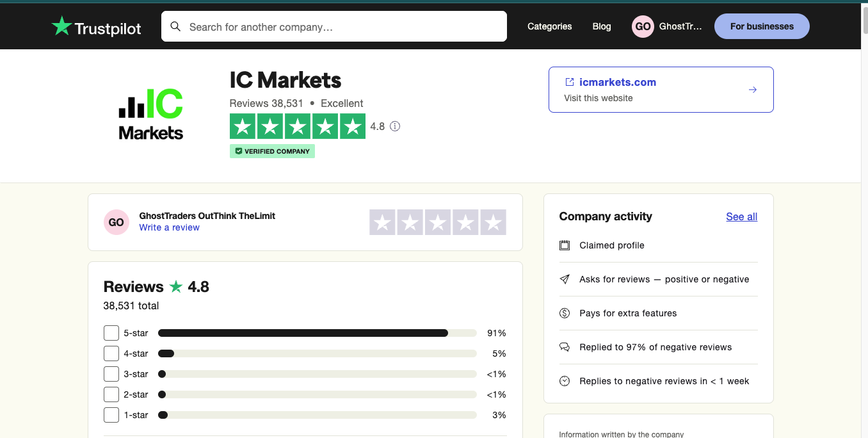Click the TrustScore info icon beside 4.8
Image resolution: width=868 pixels, height=438 pixels.
pyautogui.click(x=395, y=126)
